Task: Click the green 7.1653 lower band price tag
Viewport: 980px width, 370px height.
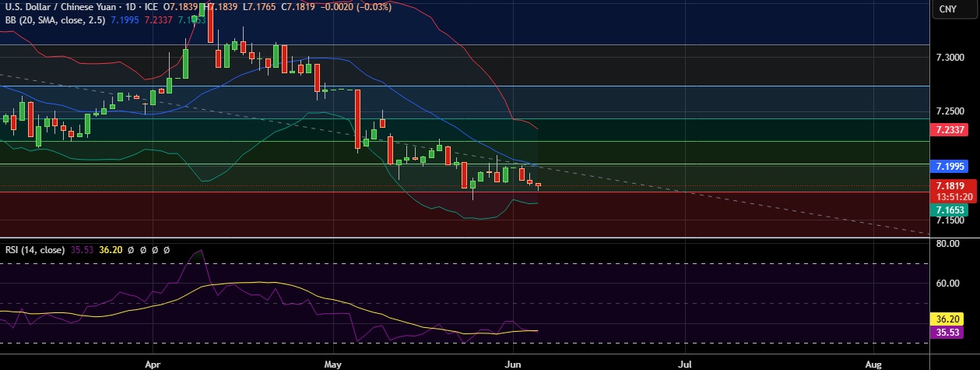Action: 950,210
